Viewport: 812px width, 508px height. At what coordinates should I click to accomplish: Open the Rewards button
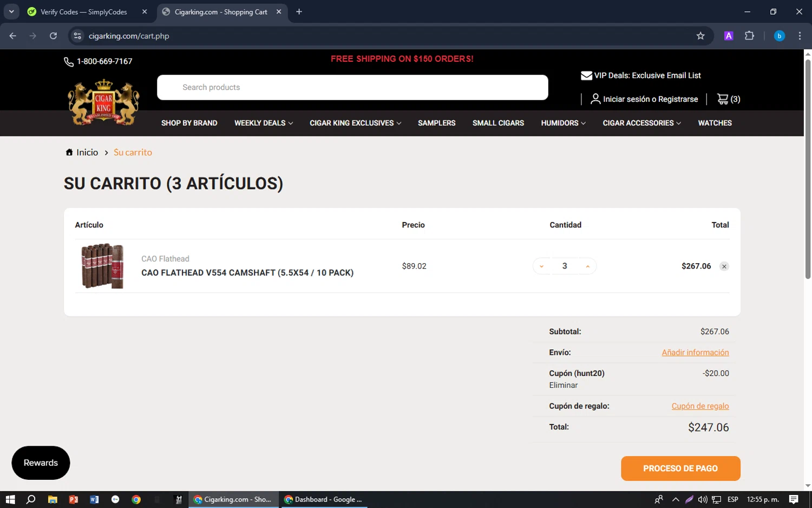pos(41,463)
